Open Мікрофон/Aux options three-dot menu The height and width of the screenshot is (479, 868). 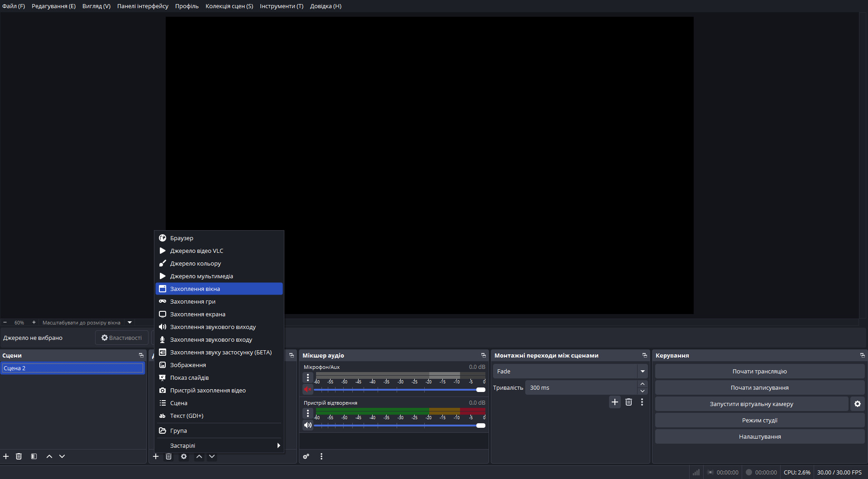(308, 377)
